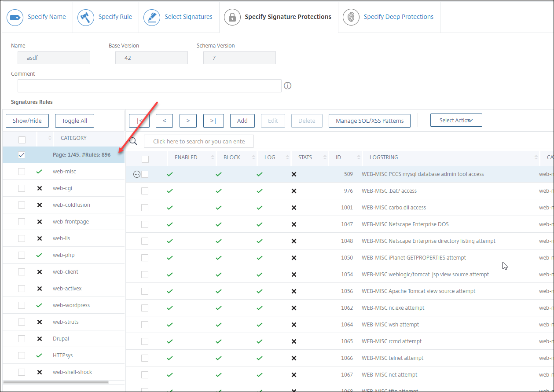
Task: Click the Manage SQL/XSS Patterns button
Action: pos(369,121)
